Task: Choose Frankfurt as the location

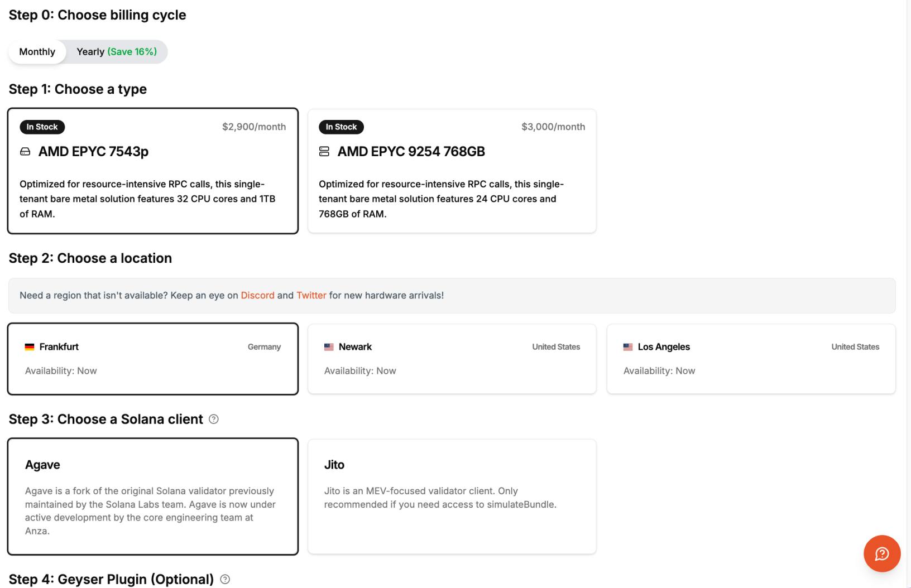Action: point(152,359)
